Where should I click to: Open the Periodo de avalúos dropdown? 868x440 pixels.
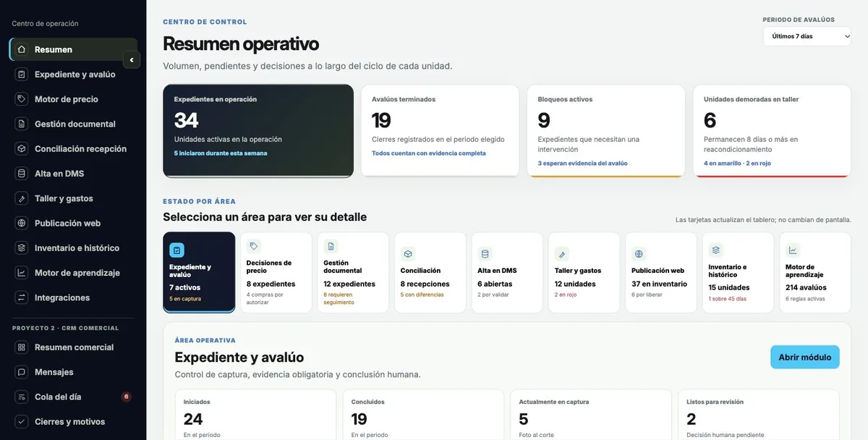coord(807,36)
